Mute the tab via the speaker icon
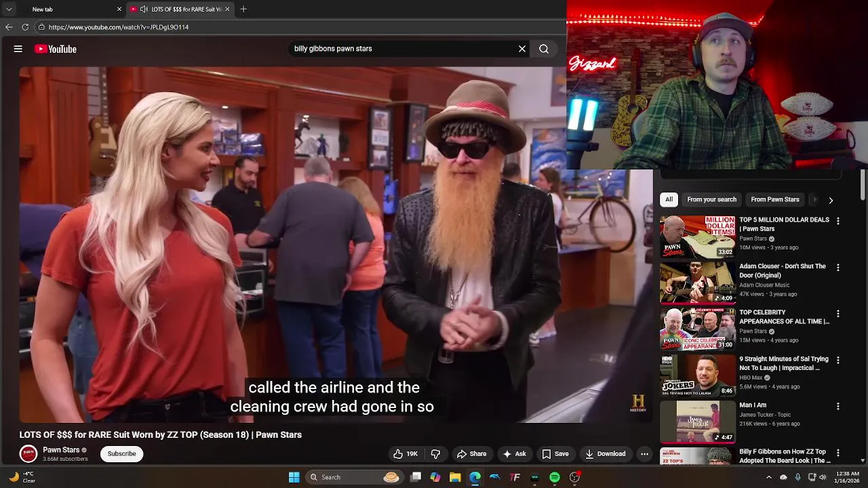 144,9
